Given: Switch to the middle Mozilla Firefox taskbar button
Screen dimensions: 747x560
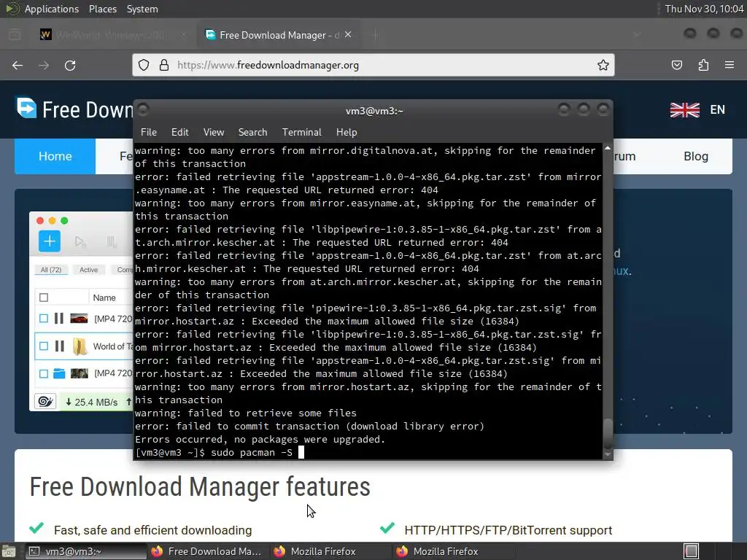Looking at the screenshot, I should click(330, 551).
